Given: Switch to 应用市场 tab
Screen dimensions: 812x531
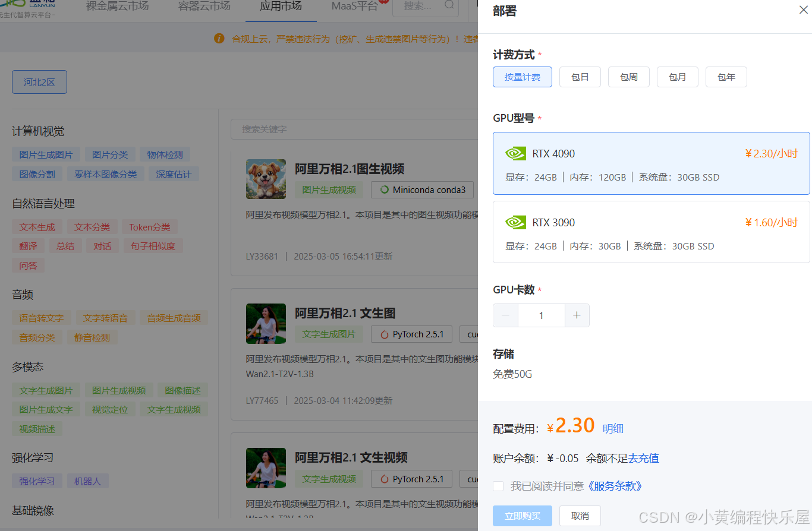Looking at the screenshot, I should (281, 7).
